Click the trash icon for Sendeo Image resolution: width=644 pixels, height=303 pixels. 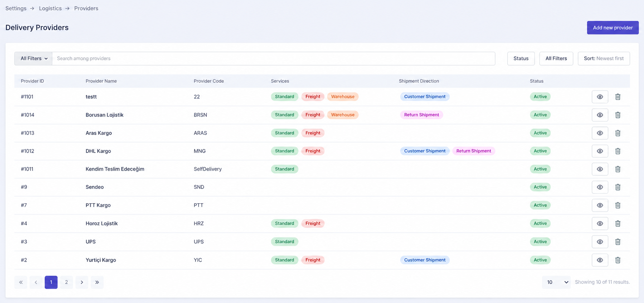(x=618, y=187)
